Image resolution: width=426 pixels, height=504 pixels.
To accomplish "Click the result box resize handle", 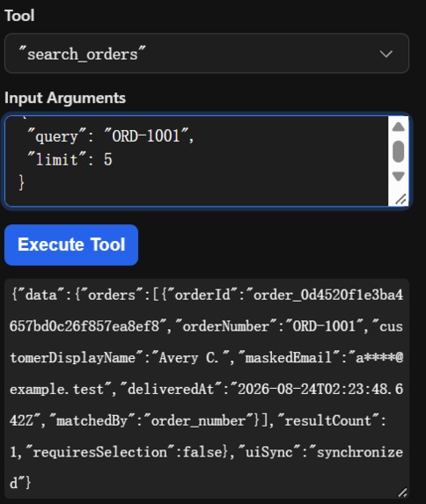I will (402, 492).
